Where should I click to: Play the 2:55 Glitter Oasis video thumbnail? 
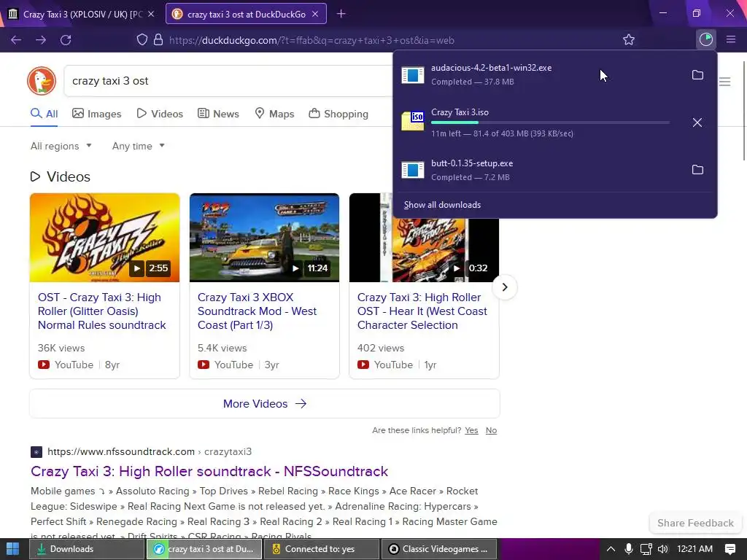(105, 238)
